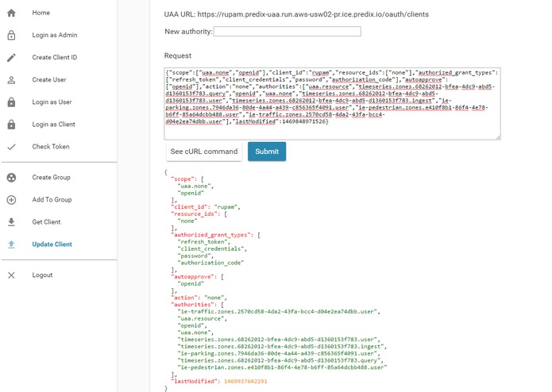
Task: Click "refresh_token" value in response
Action: (x=204, y=242)
